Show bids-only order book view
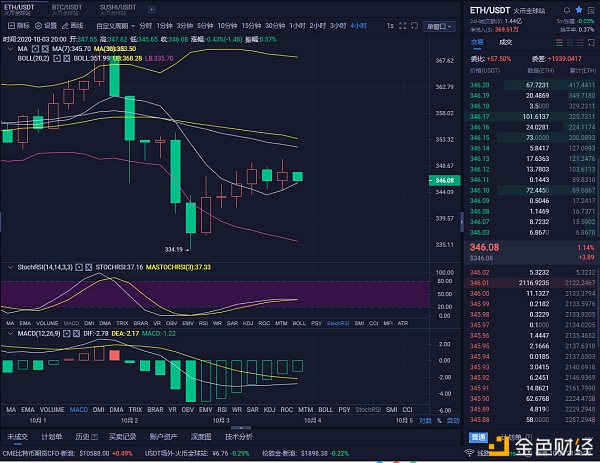The image size is (600, 463). pyautogui.click(x=570, y=42)
